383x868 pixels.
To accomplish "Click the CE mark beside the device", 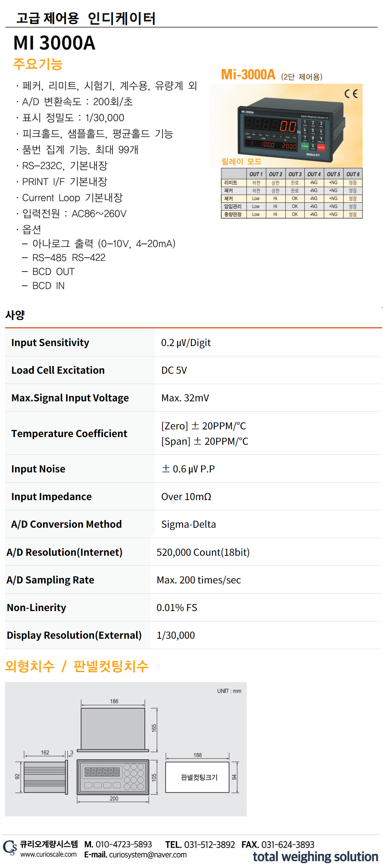I will pyautogui.click(x=351, y=94).
